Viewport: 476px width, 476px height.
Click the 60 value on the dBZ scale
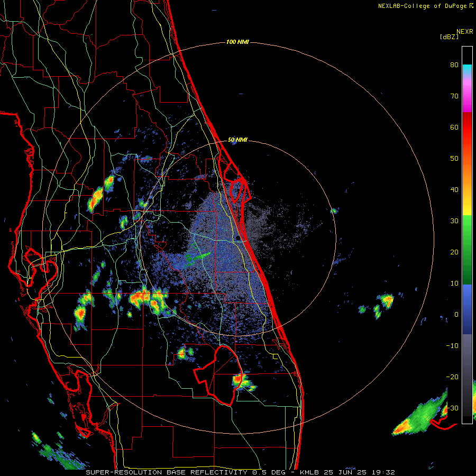point(454,127)
